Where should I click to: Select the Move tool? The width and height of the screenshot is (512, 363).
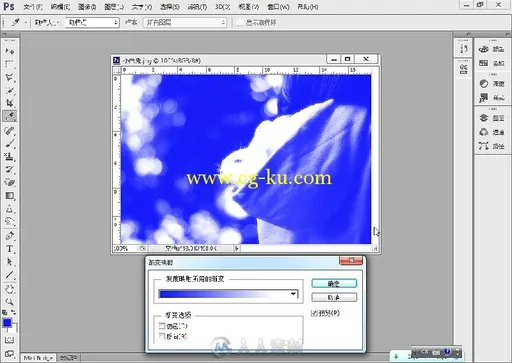tap(10, 51)
